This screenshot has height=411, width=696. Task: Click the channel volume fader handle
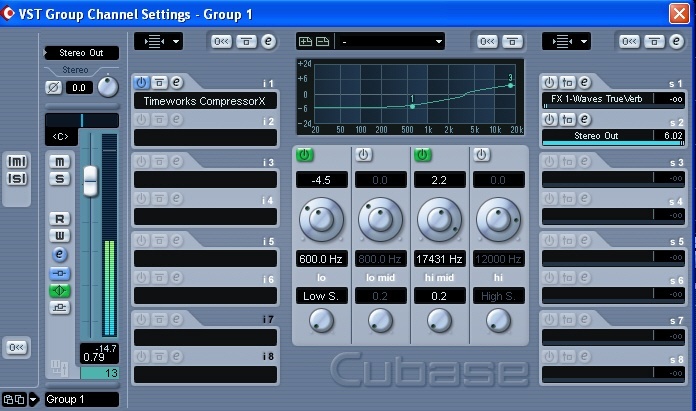click(x=91, y=181)
